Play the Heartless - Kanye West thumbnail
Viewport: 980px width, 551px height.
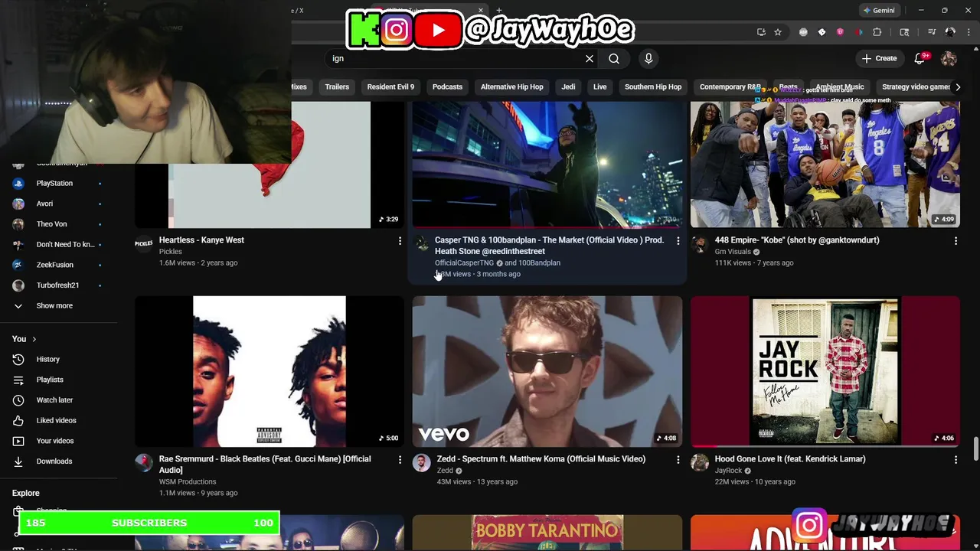click(269, 165)
